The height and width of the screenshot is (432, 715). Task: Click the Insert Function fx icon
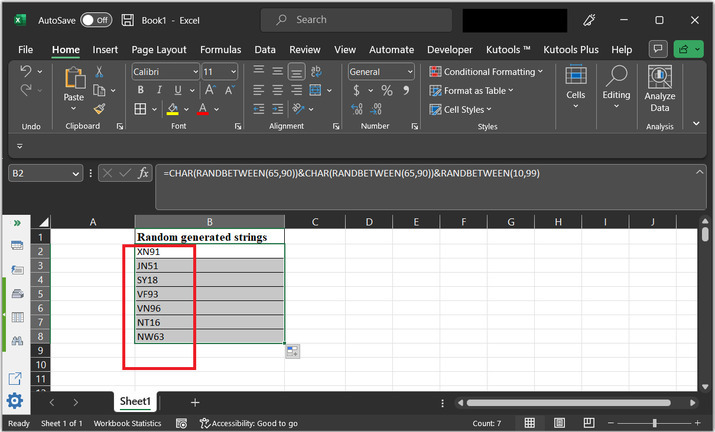point(144,173)
